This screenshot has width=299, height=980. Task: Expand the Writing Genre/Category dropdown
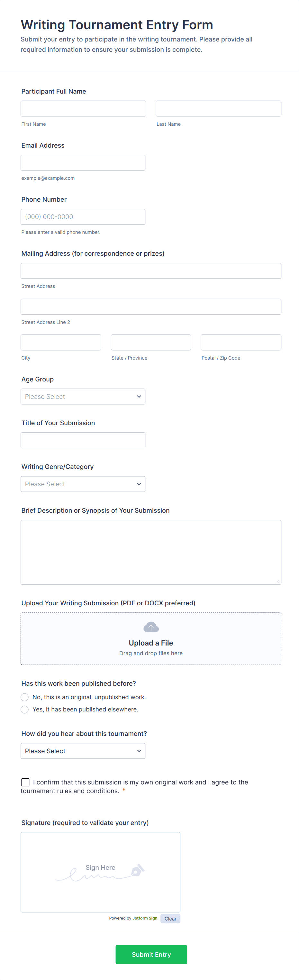(83, 484)
